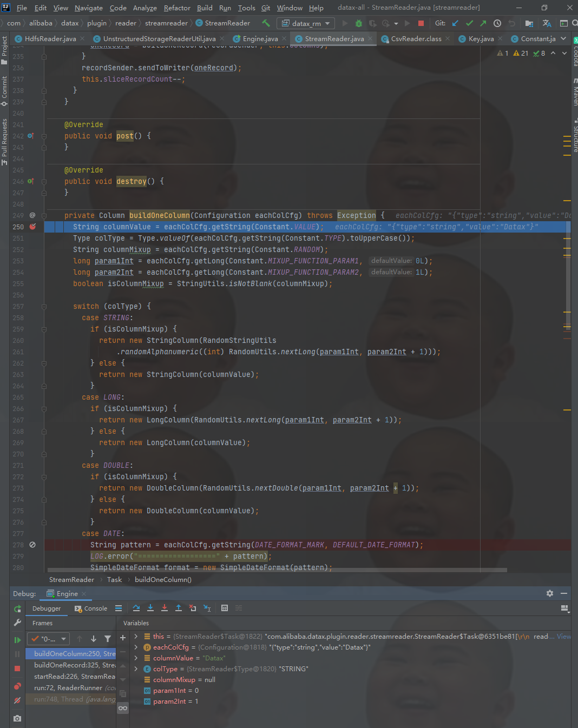This screenshot has width=578, height=728.
Task: Click Step Into debug icon
Action: pos(150,608)
